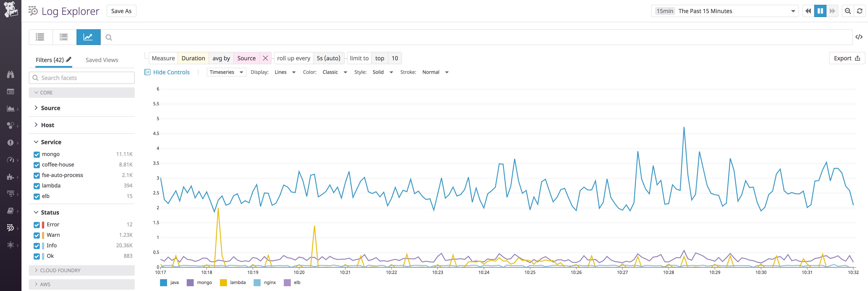The height and width of the screenshot is (291, 868).
Task: Open the Notebooks icon in the sidebar
Action: 10,211
